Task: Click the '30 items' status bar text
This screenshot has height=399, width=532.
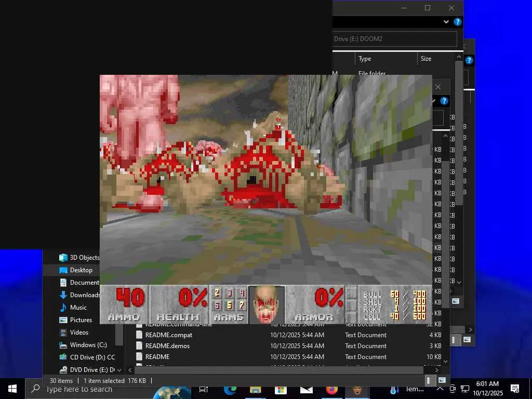Action: coord(61,381)
